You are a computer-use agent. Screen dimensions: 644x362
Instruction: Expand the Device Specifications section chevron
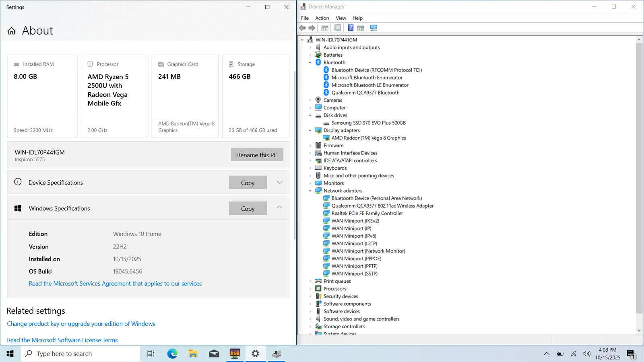point(280,182)
